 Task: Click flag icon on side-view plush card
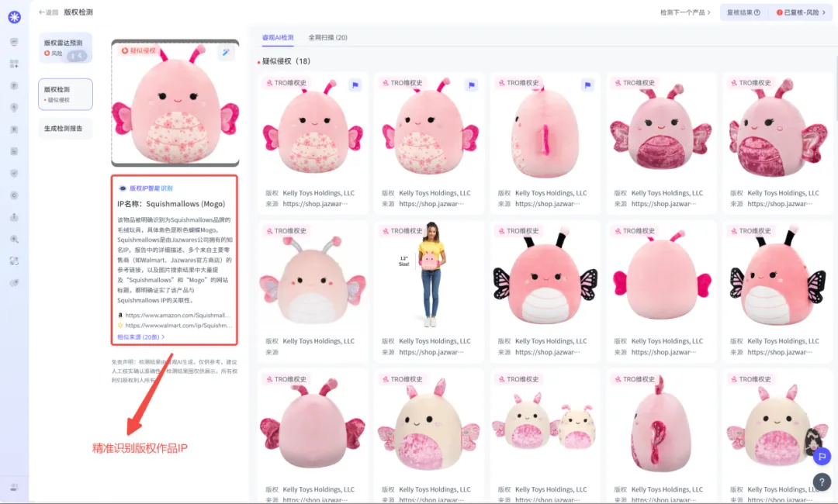point(587,85)
